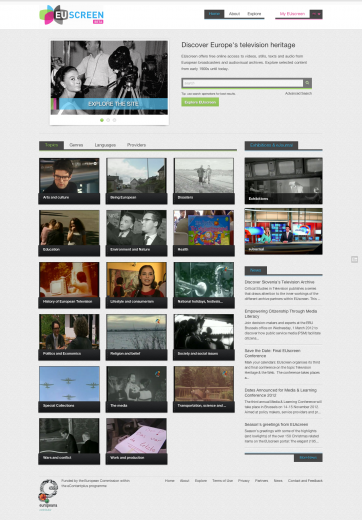Viewport: 362px width, 520px height.
Task: Click footer Explore link
Action: point(201,481)
